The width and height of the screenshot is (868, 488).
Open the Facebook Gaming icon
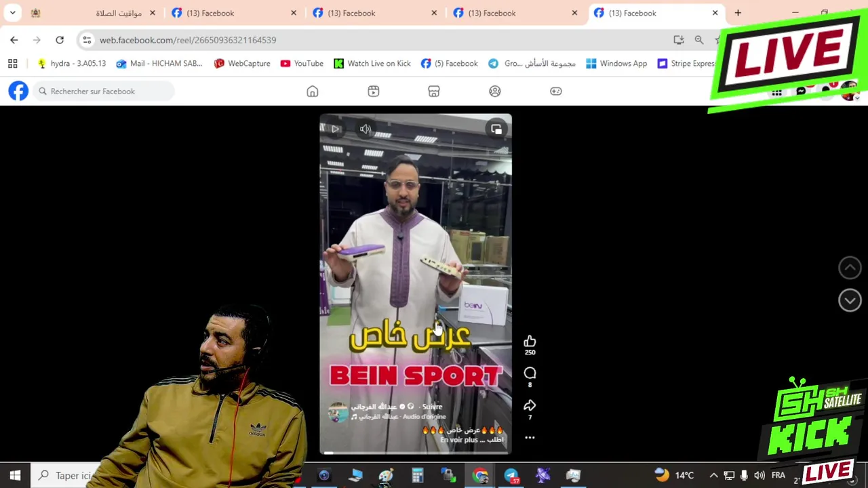point(556,91)
